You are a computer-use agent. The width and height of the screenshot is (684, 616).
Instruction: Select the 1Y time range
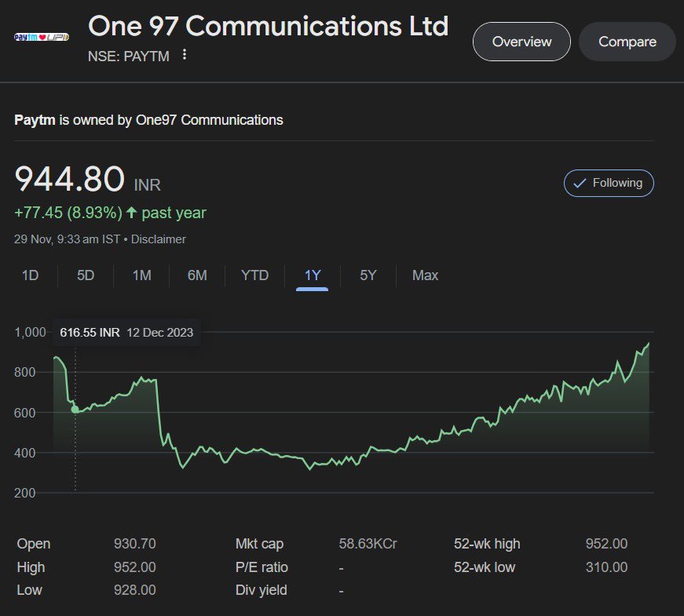(x=313, y=276)
